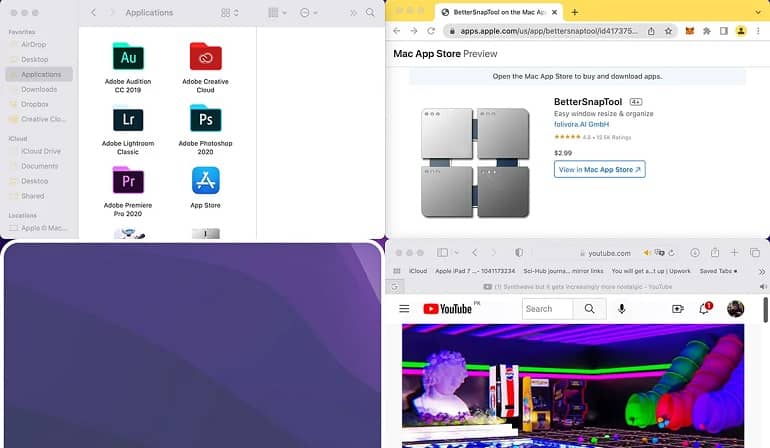
Task: Reload the page in Safari's address bar
Action: [x=671, y=253]
